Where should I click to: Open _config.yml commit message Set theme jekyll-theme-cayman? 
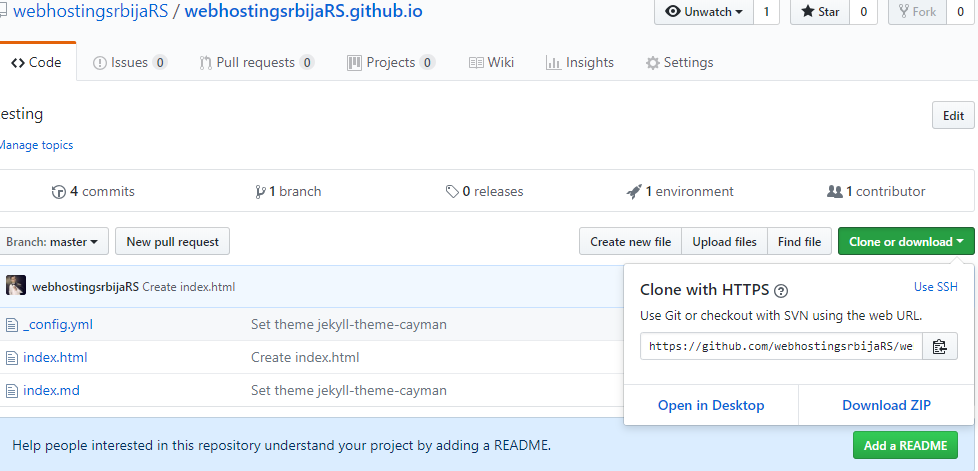click(x=349, y=324)
